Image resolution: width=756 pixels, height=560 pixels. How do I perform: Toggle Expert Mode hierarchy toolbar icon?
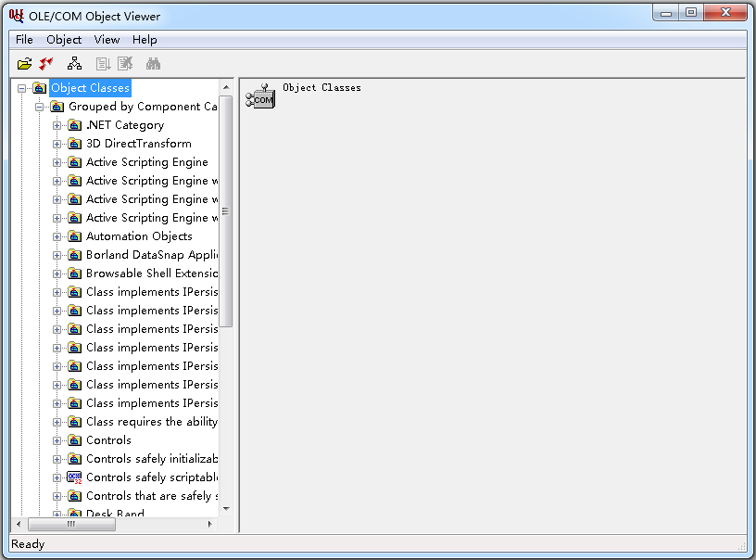coord(75,64)
